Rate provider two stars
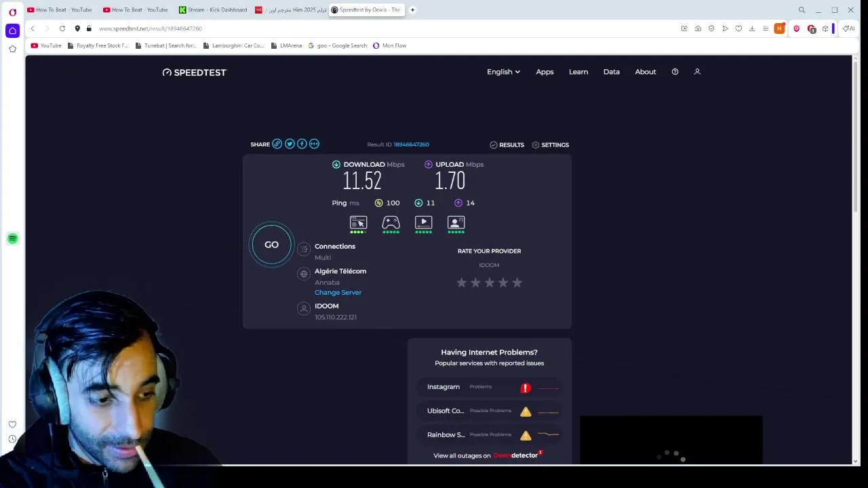Image resolution: width=868 pixels, height=488 pixels. pyautogui.click(x=475, y=283)
